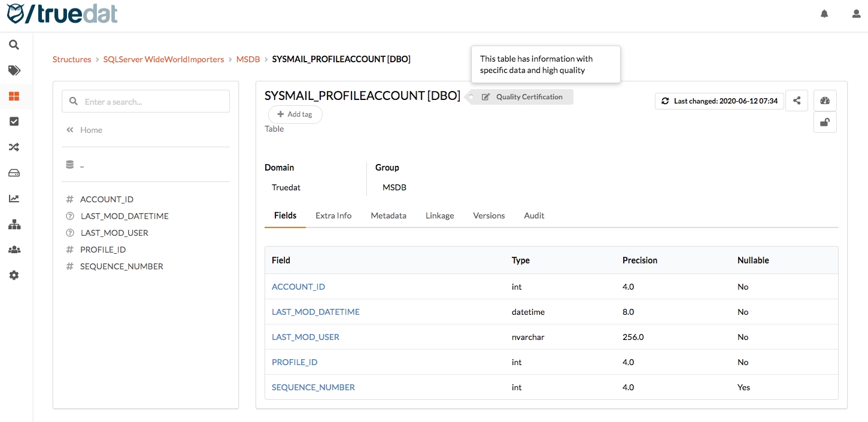The width and height of the screenshot is (868, 422).
Task: Click the Add tag button
Action: (x=295, y=114)
